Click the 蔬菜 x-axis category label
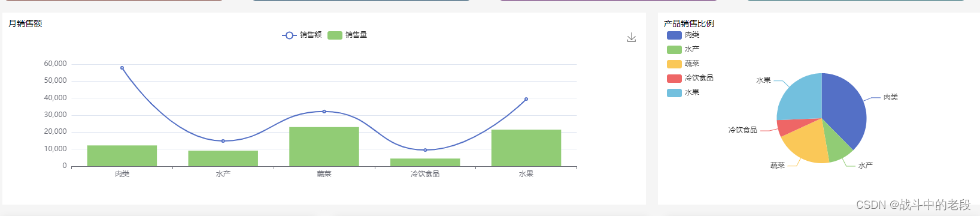The height and width of the screenshot is (216, 980). [324, 174]
